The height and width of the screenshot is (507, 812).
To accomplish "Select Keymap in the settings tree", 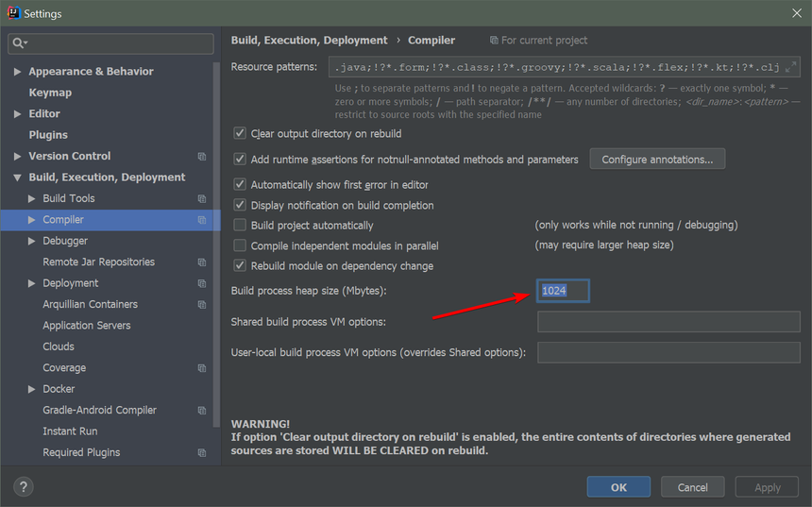I will point(50,93).
